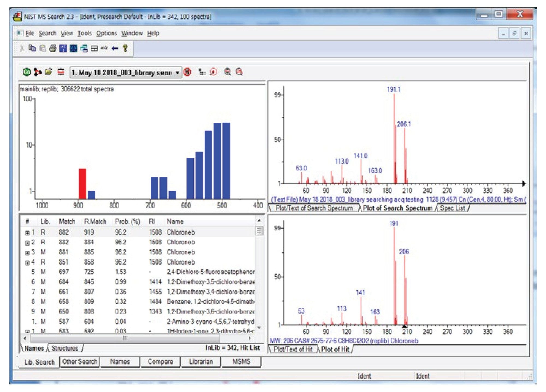546x392 pixels.
Task: Click the red stop search icon
Action: (x=187, y=72)
